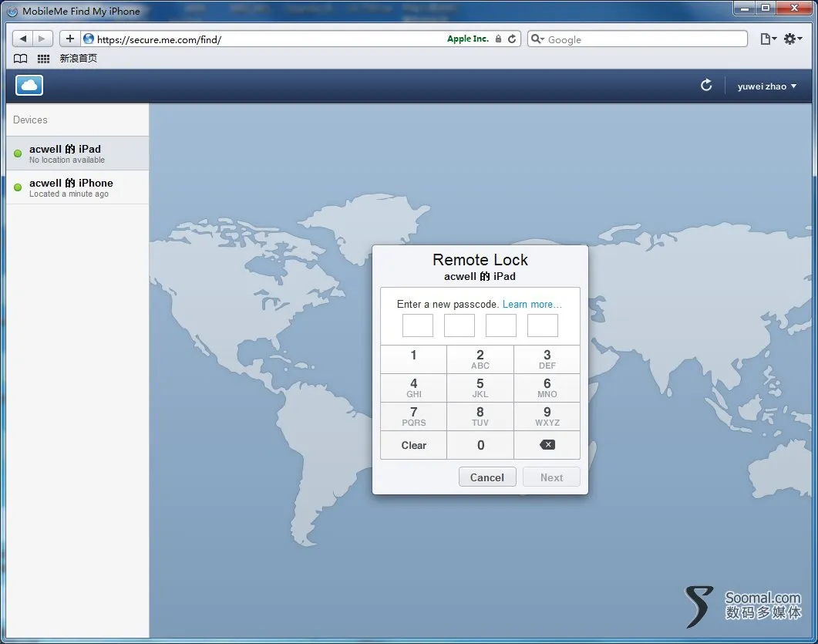Click Clear on the passcode keypad

point(413,445)
